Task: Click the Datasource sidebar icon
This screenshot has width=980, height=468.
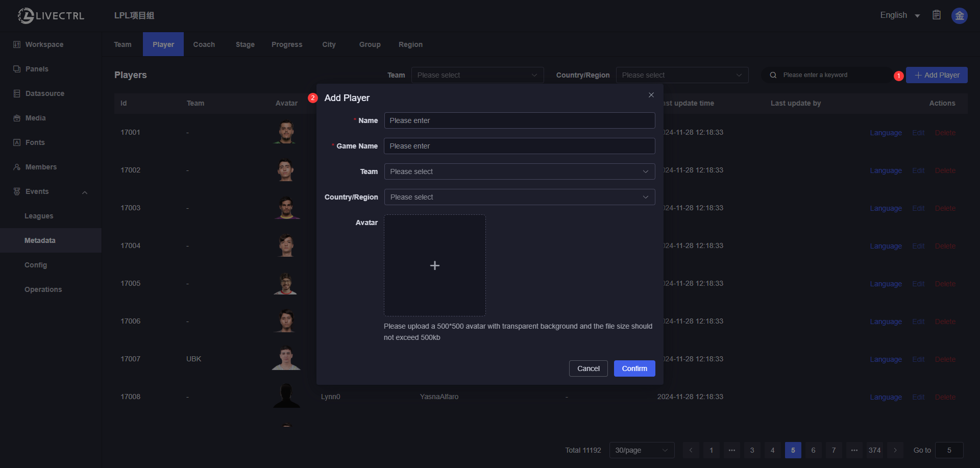Action: tap(17, 93)
